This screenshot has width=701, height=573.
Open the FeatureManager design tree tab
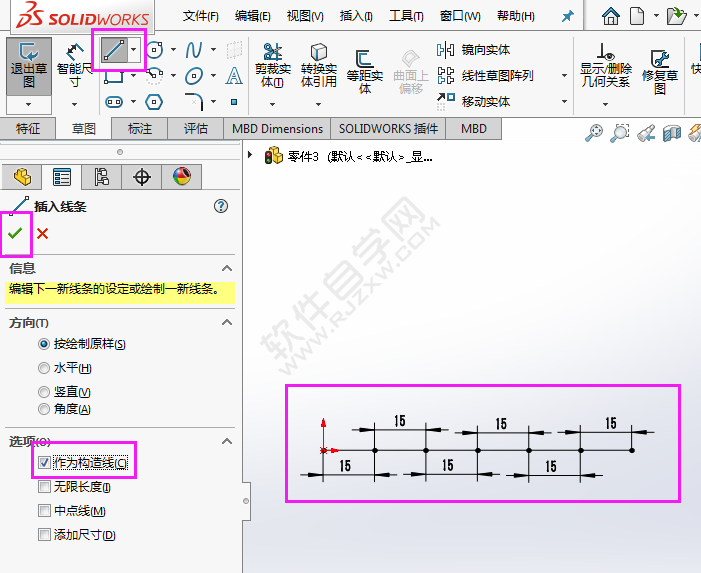[x=22, y=177]
